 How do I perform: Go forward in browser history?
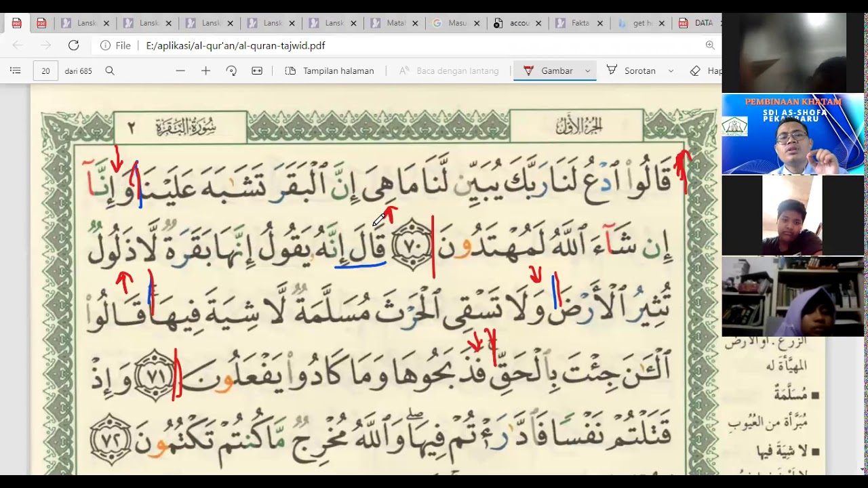coord(45,45)
